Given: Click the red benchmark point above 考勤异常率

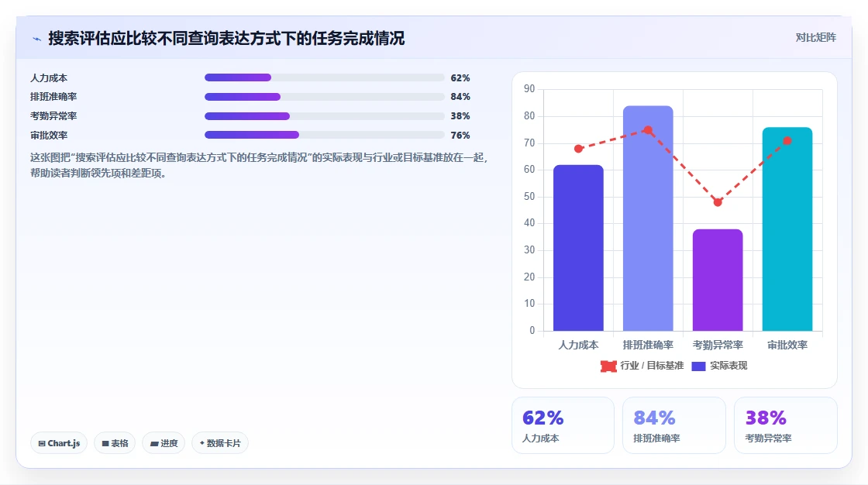Looking at the screenshot, I should (718, 202).
